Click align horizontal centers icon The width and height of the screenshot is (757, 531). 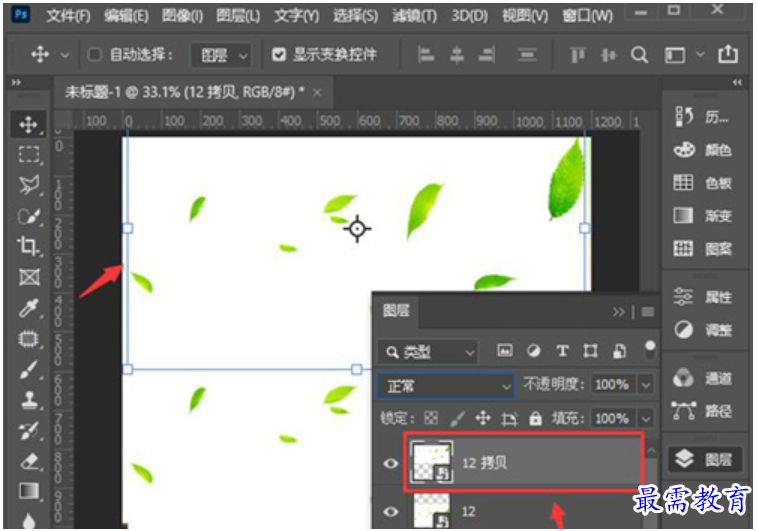coord(457,55)
